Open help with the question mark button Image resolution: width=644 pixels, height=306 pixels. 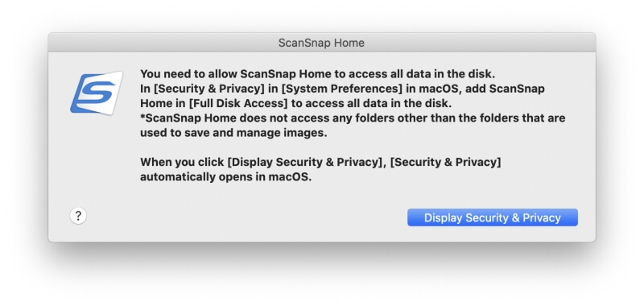pos(78,216)
